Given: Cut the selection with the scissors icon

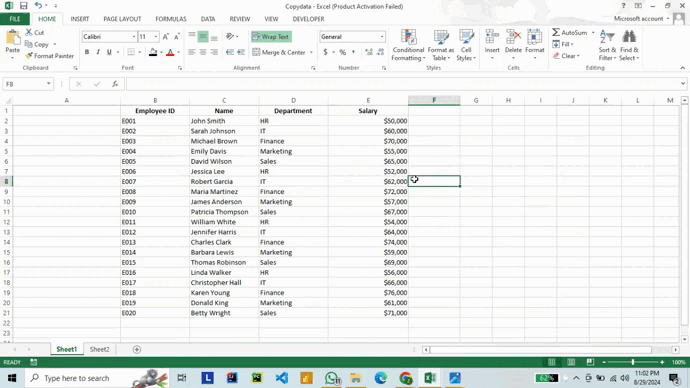Looking at the screenshot, I should click(29, 32).
